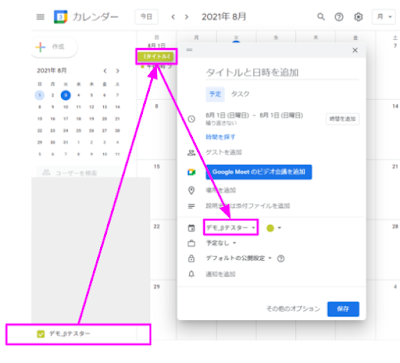Screen dimensions: 400x363
Task: Open the help question mark icon
Action: (339, 17)
